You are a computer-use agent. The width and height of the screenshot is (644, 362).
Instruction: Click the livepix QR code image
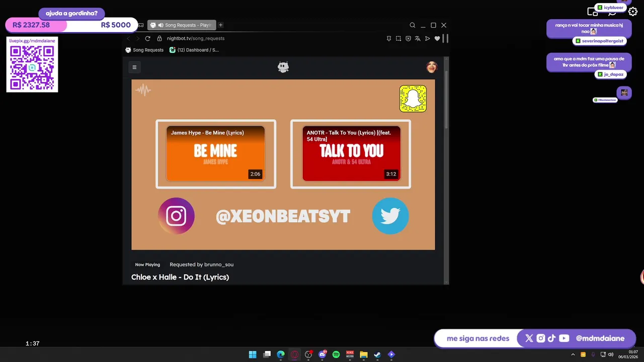click(32, 68)
